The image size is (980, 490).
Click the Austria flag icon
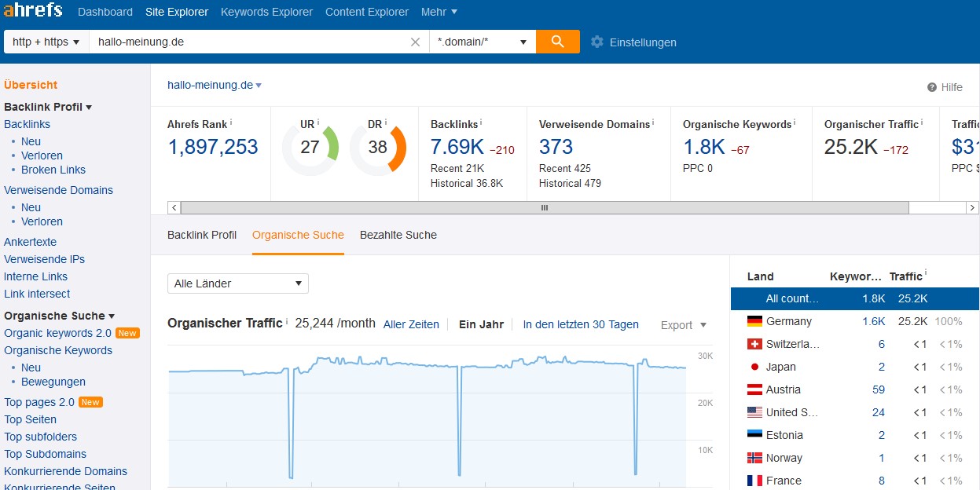click(754, 389)
